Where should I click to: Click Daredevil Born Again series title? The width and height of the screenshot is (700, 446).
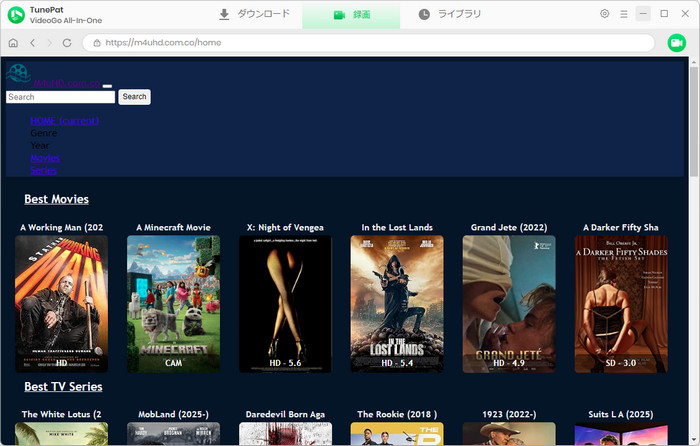tap(285, 415)
